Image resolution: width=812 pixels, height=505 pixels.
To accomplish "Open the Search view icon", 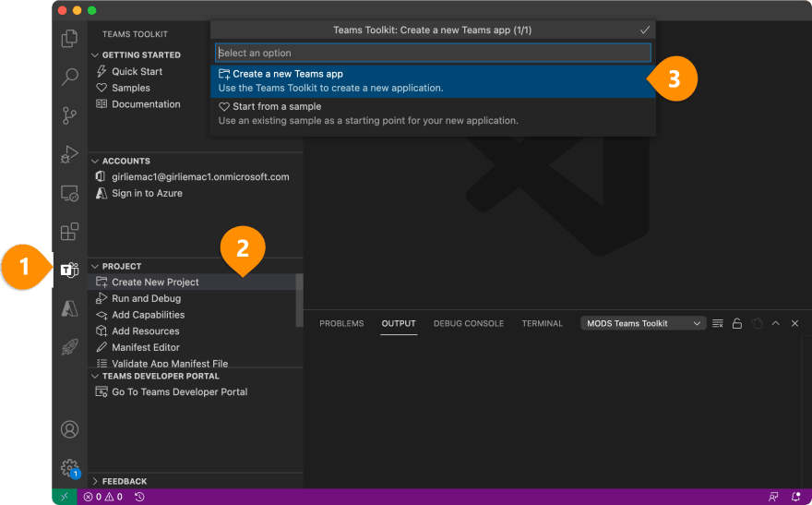I will (69, 77).
